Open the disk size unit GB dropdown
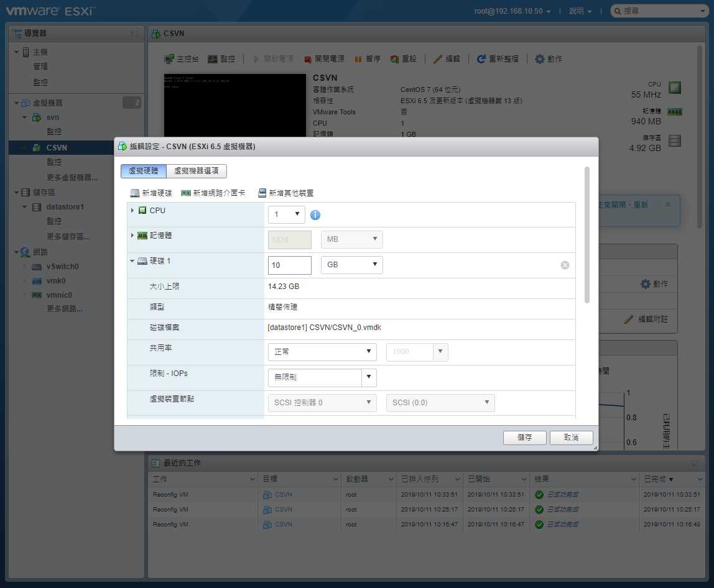Viewport: 714px width, 588px height. [x=351, y=265]
